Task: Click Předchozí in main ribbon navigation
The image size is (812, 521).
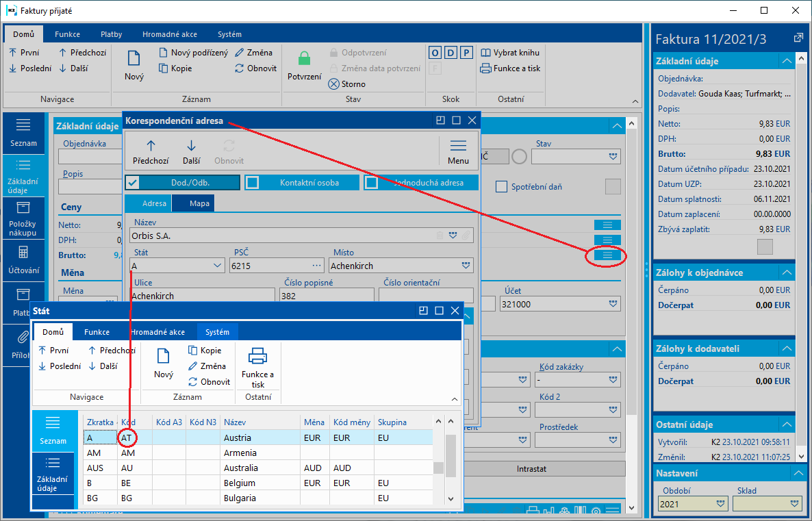Action: [82, 53]
